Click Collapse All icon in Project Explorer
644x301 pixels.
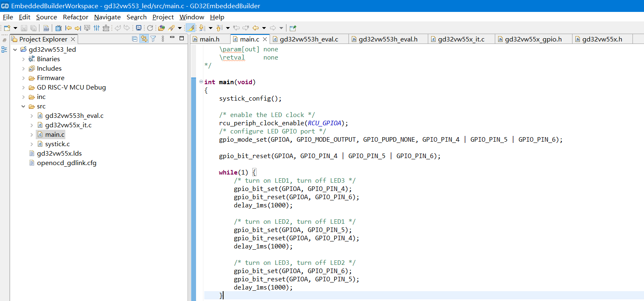click(134, 39)
